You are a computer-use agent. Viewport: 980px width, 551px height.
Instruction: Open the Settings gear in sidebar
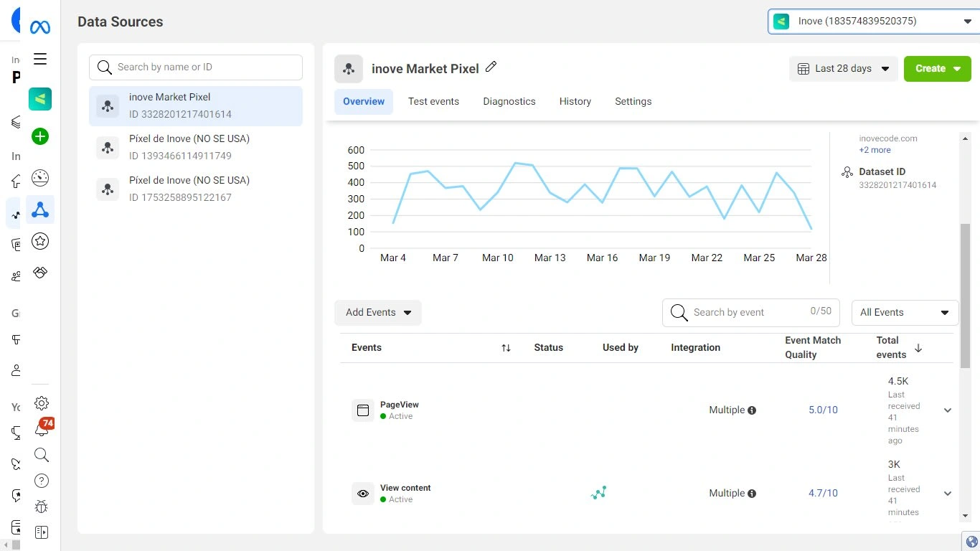42,403
